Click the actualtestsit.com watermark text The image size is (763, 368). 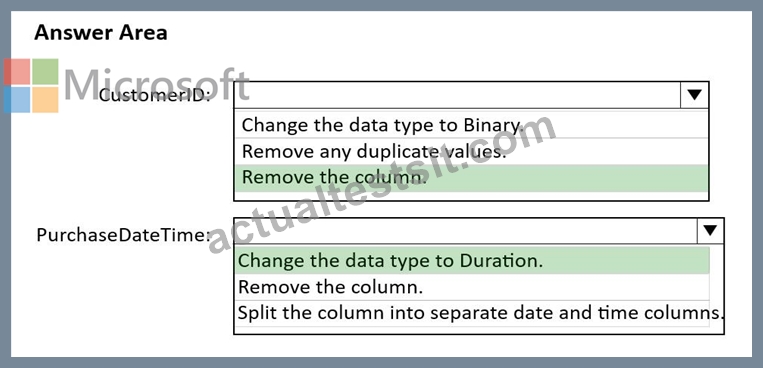tap(382, 183)
